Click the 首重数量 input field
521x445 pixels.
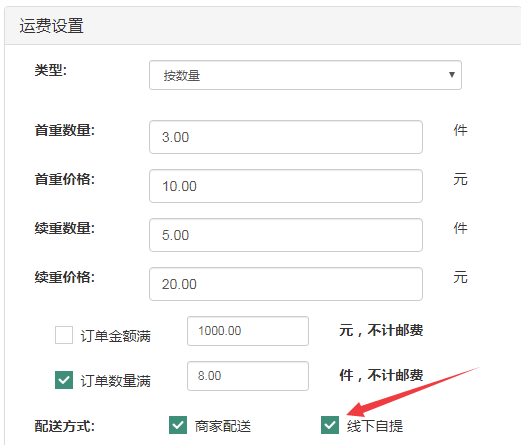click(x=286, y=137)
